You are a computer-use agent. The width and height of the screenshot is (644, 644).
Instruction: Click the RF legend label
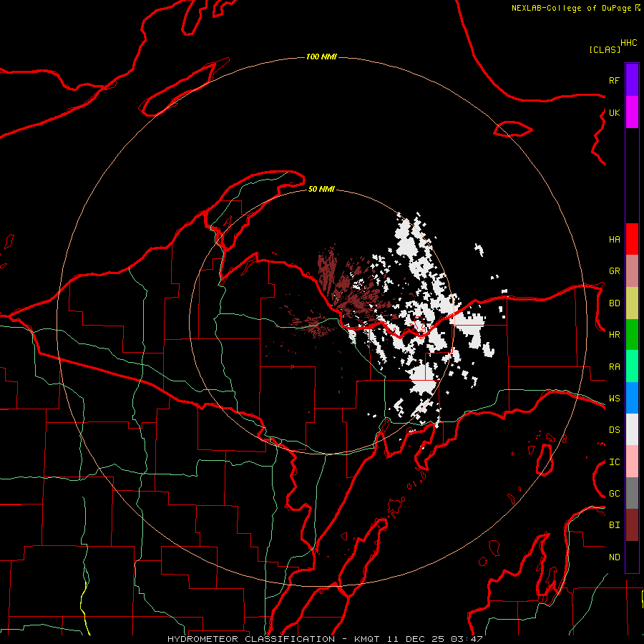614,80
